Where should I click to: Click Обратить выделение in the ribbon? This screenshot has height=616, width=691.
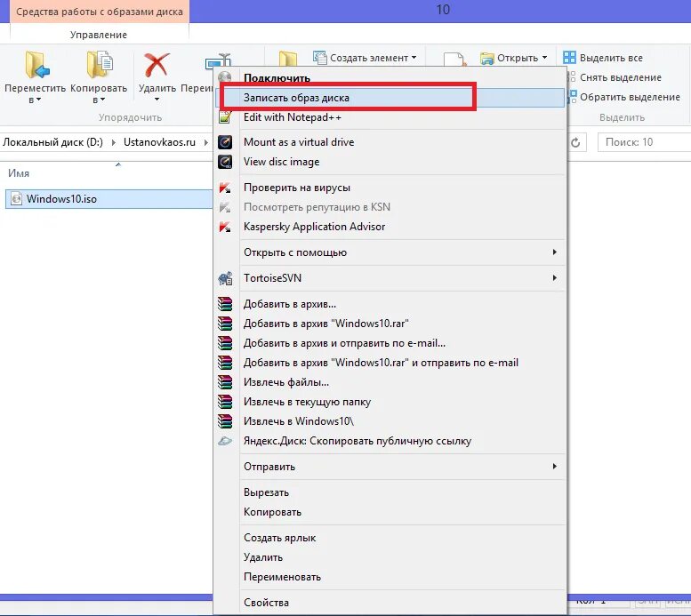pos(630,97)
